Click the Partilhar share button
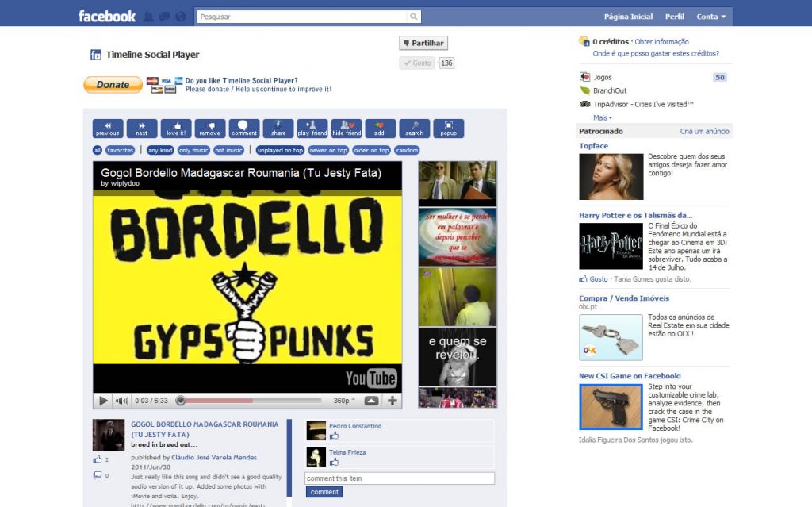This screenshot has height=507, width=812. tap(423, 43)
